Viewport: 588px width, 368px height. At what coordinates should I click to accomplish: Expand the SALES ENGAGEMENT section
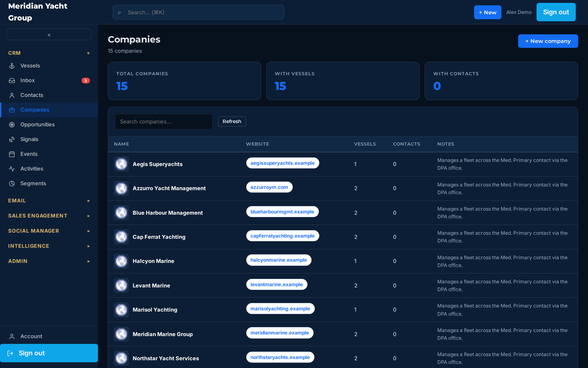49,216
